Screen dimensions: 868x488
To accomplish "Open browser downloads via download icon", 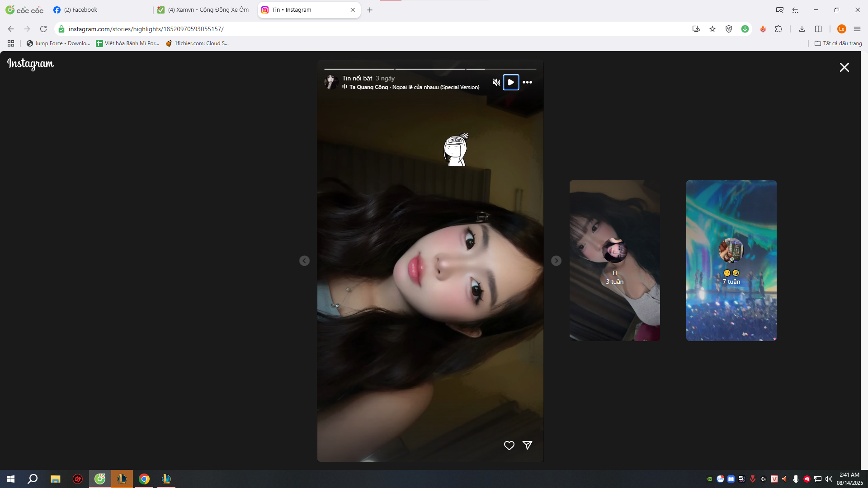I will (x=802, y=28).
